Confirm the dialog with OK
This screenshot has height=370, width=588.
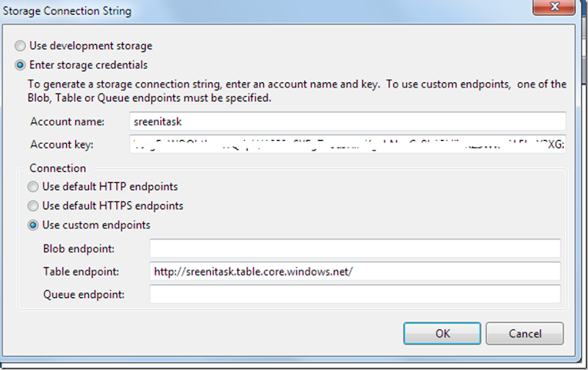pos(442,333)
